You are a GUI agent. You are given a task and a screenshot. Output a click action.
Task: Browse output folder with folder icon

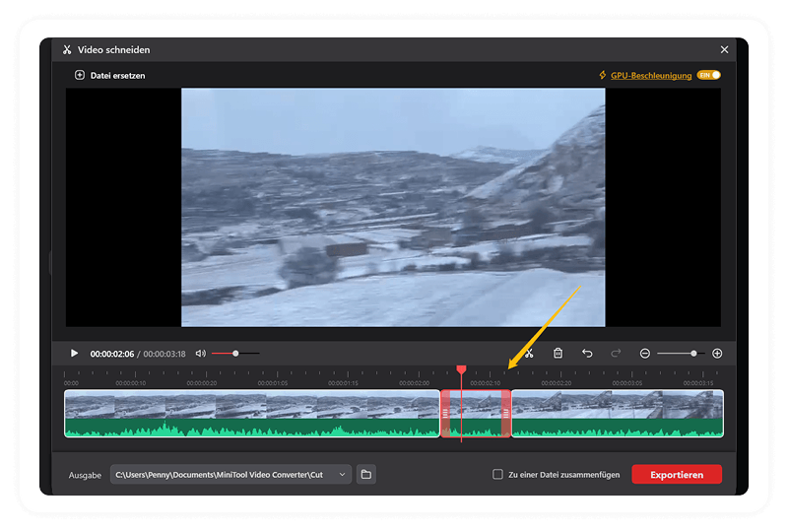[x=366, y=474]
